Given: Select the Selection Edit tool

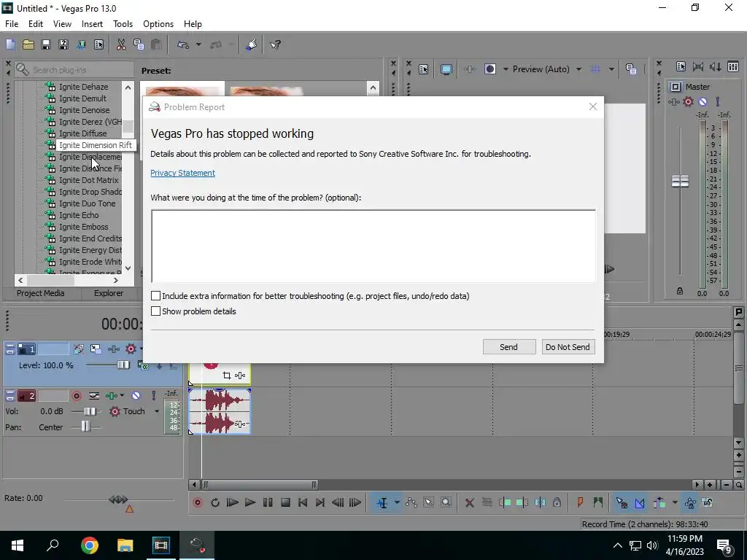Looking at the screenshot, I should (428, 502).
